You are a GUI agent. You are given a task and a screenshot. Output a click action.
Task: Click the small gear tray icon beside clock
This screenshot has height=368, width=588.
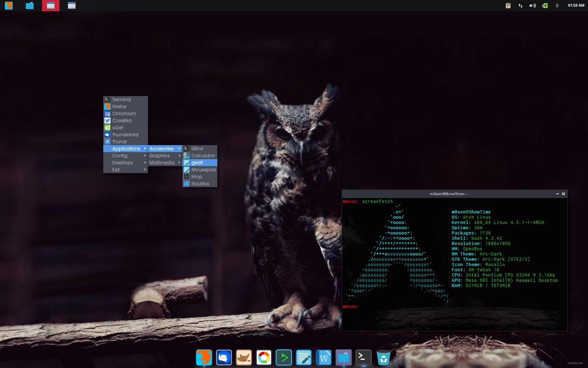click(x=557, y=6)
